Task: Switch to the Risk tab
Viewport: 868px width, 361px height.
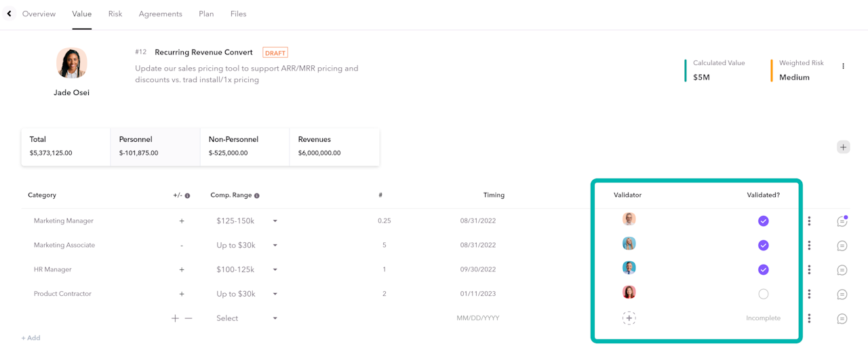Action: pyautogui.click(x=115, y=14)
